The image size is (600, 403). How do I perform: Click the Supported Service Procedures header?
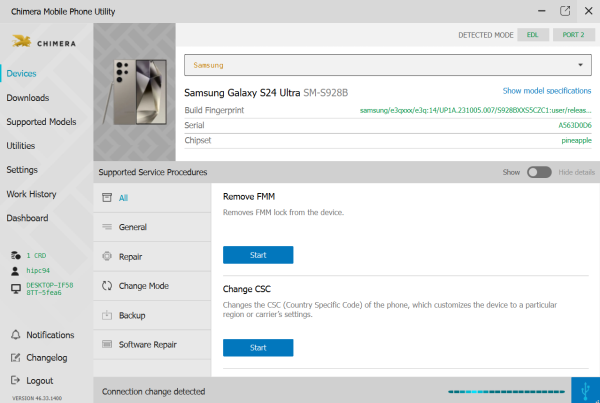tap(153, 172)
